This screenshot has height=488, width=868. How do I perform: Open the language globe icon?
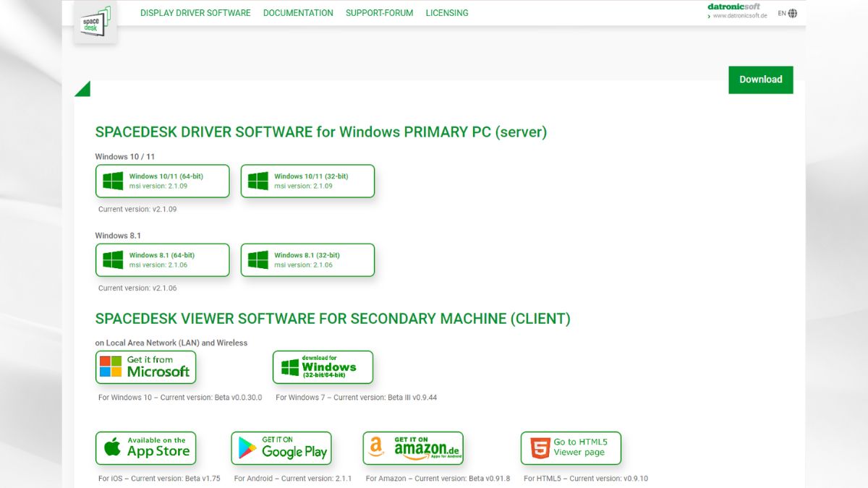click(x=793, y=13)
